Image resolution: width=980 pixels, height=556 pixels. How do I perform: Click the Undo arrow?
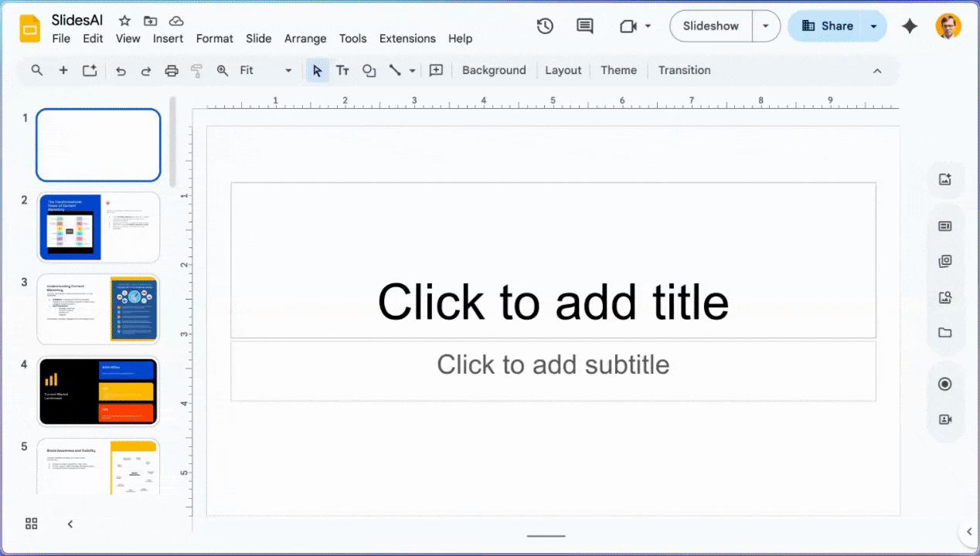pos(121,70)
